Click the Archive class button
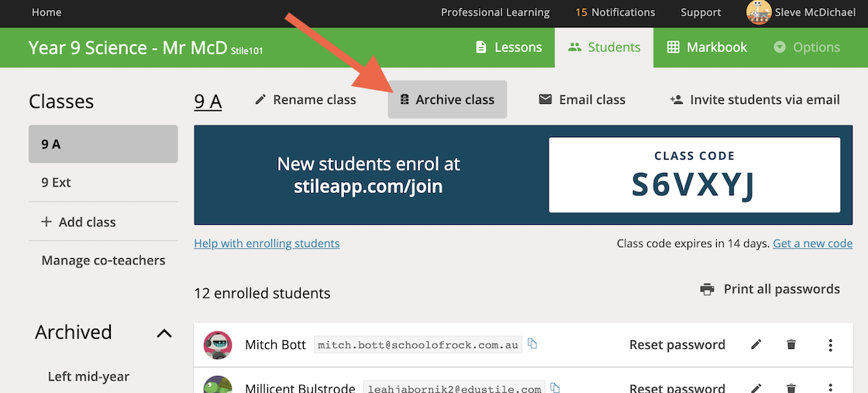This screenshot has width=868, height=393. point(447,100)
